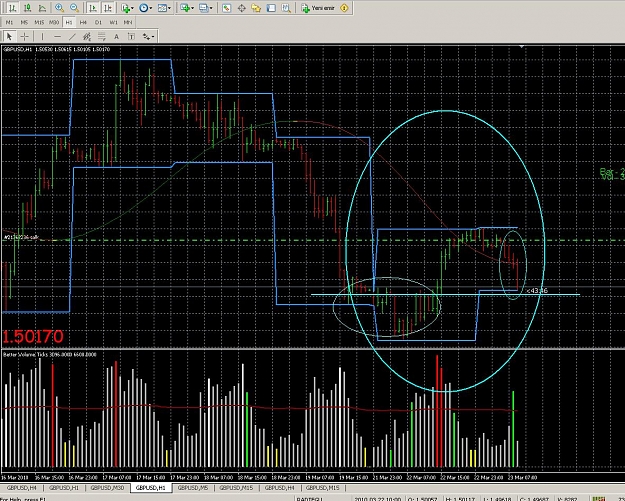Open the GBPUSD,M5 chart tab

(193, 488)
